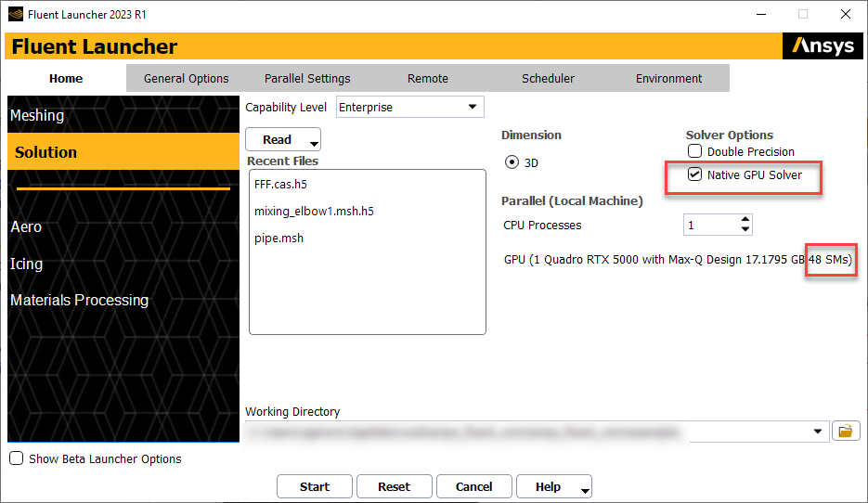868x503 pixels.
Task: Open the General Options tab
Action: coord(186,79)
